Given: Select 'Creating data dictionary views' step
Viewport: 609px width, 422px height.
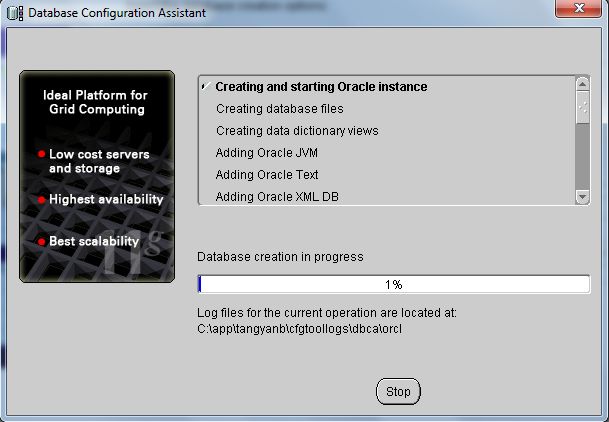Looking at the screenshot, I should 297,131.
